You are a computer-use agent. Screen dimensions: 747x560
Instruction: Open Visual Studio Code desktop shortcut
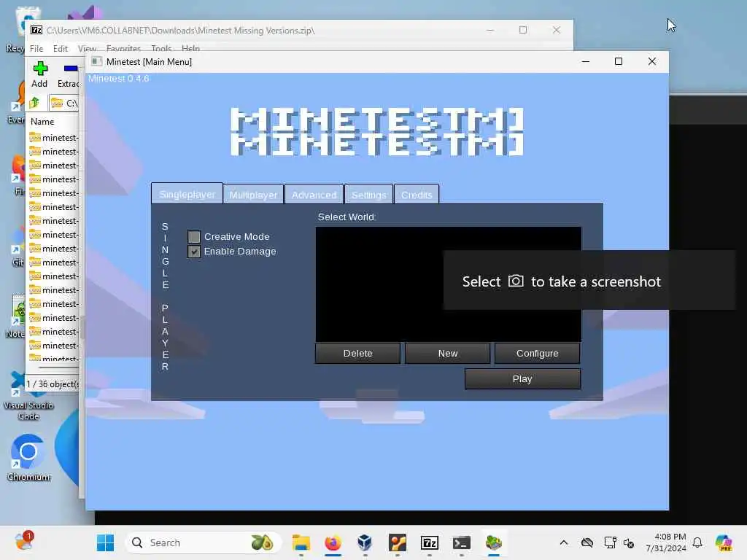click(28, 396)
